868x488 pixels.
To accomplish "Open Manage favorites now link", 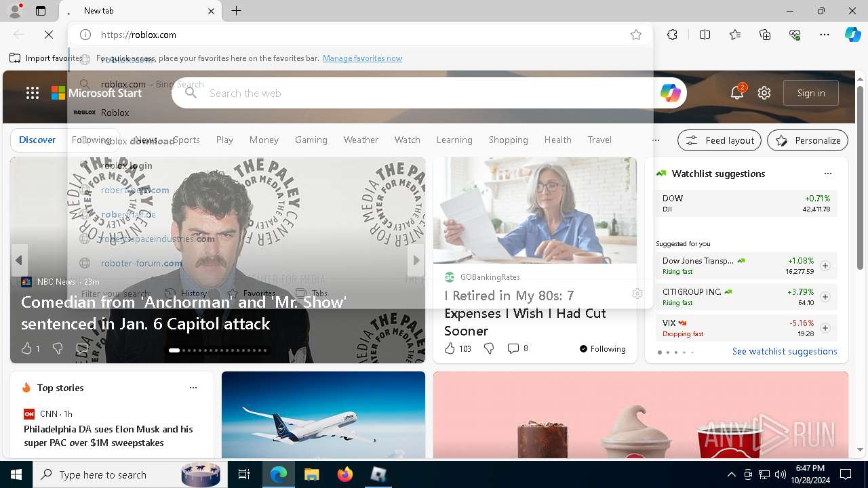I will pos(362,58).
